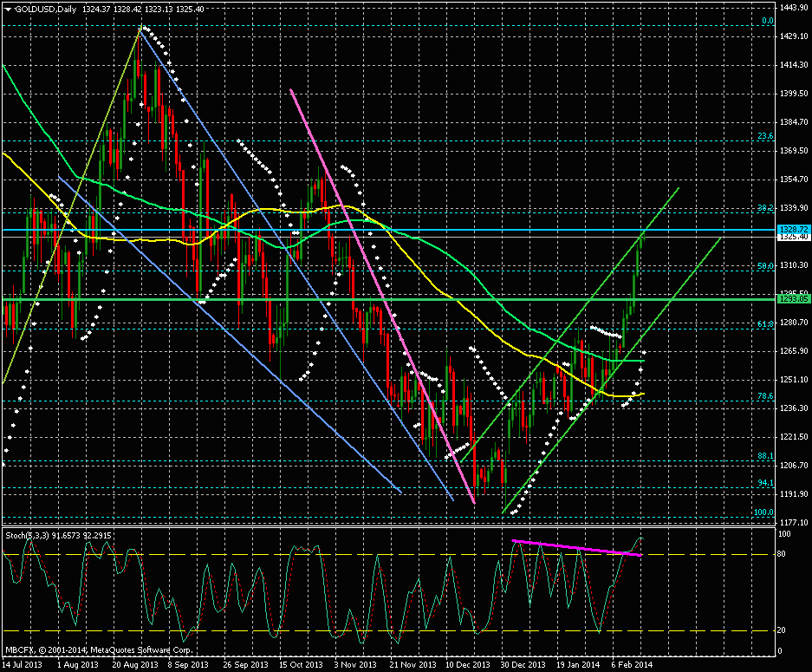Click the 1280.70 price scale value
Image resolution: width=812 pixels, height=672 pixels.
(x=794, y=323)
